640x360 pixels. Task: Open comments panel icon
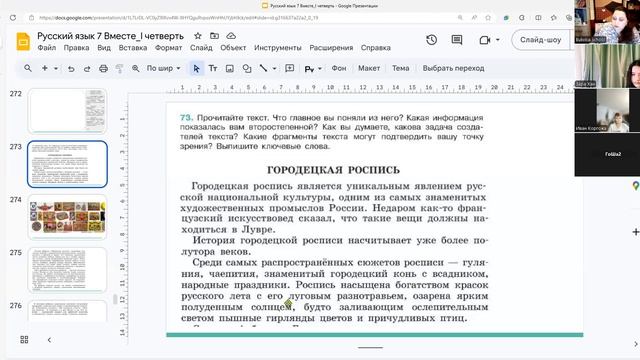pyautogui.click(x=457, y=40)
